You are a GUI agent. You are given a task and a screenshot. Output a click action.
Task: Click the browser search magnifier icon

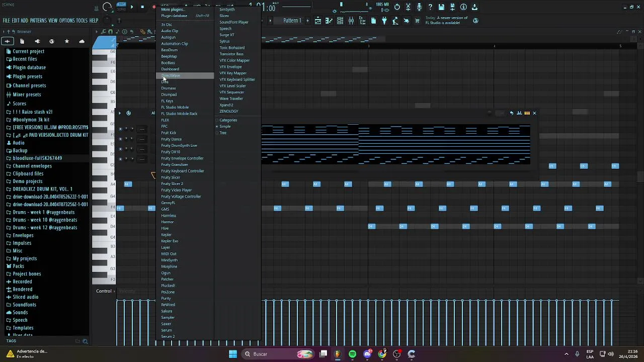tap(85, 341)
